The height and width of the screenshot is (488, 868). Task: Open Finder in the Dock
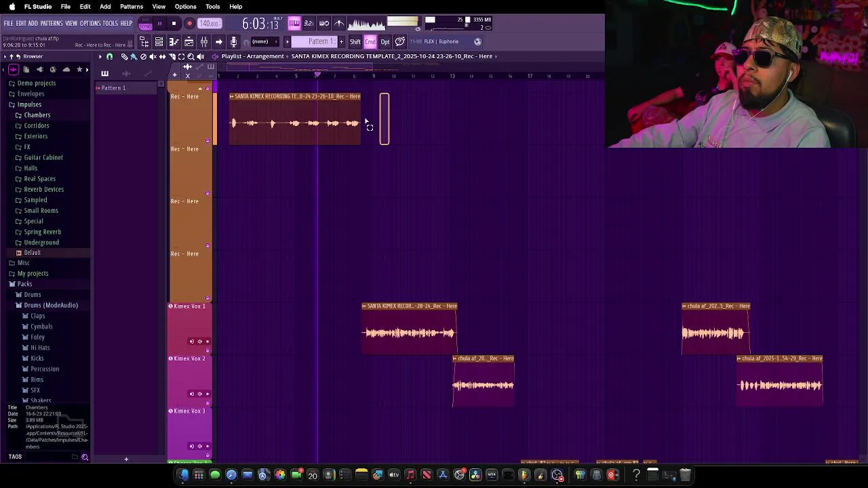pyautogui.click(x=182, y=475)
